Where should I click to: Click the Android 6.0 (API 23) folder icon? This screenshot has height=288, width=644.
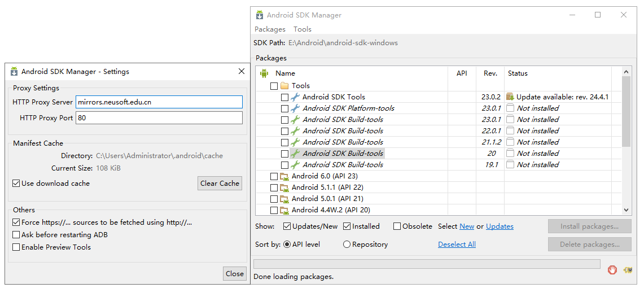(284, 177)
